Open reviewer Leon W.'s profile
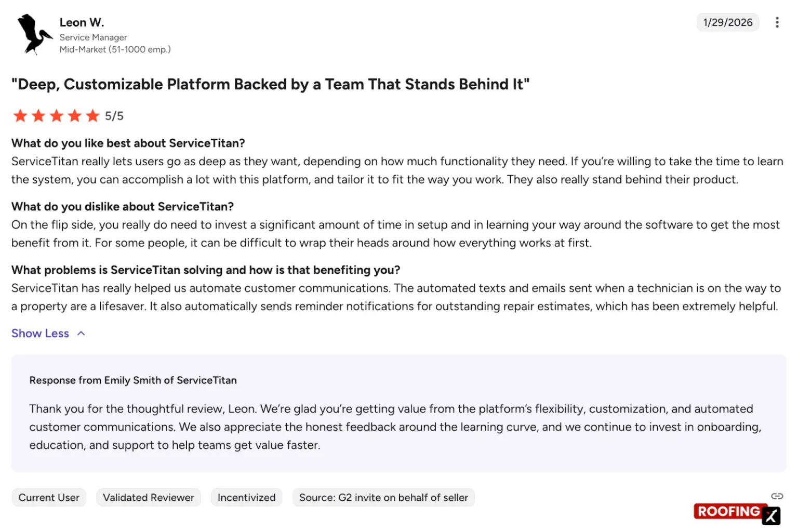Viewport: 798px width, 532px height. [x=82, y=22]
